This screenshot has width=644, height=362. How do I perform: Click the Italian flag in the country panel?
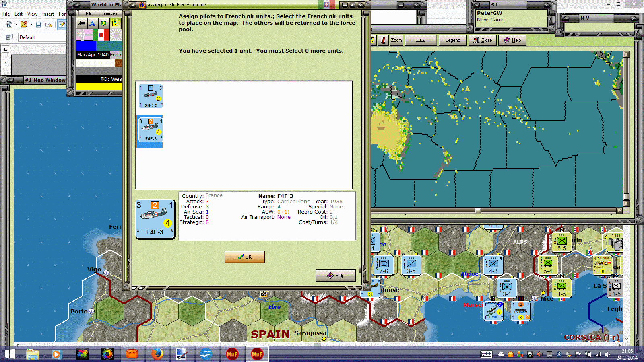pyautogui.click(x=101, y=35)
